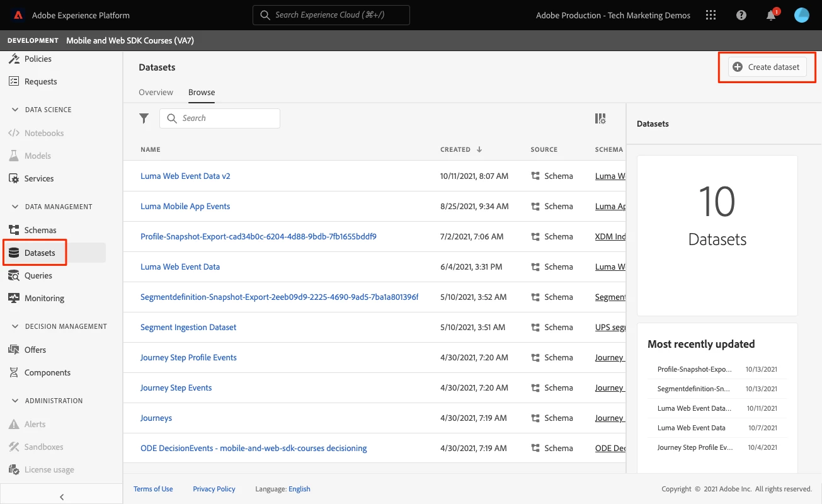822x504 pixels.
Task: Switch to the Browse tab
Action: pos(202,92)
